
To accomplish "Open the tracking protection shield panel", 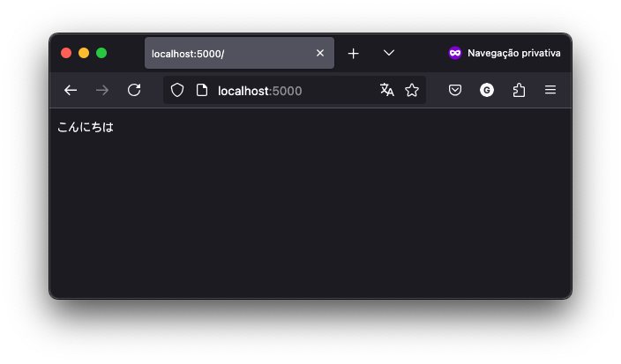I will tap(177, 90).
